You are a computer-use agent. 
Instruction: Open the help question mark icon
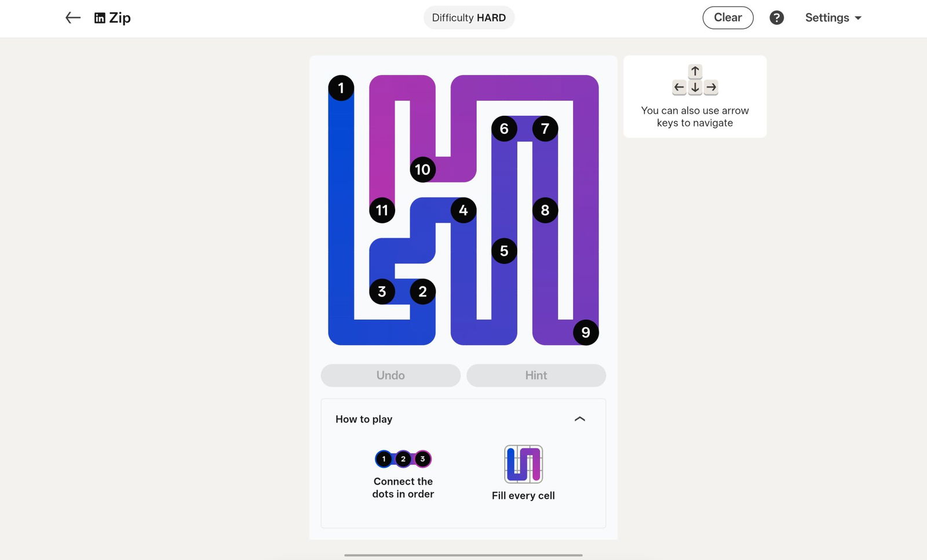tap(776, 18)
